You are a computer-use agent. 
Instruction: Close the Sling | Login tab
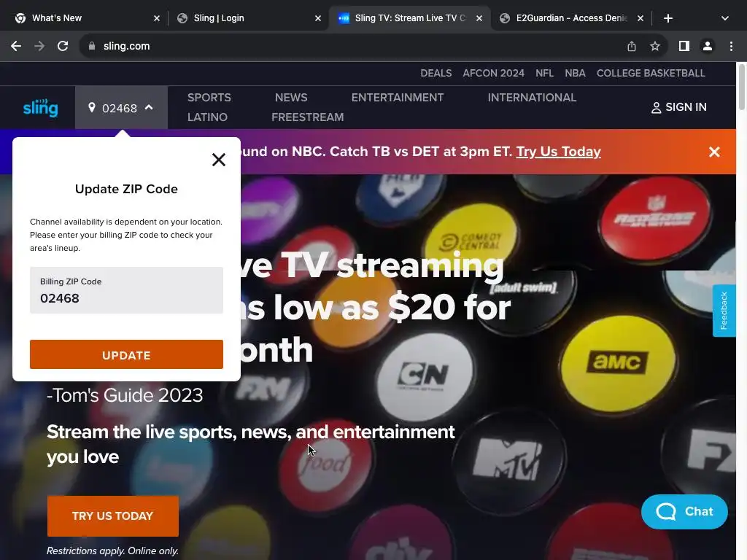click(318, 18)
